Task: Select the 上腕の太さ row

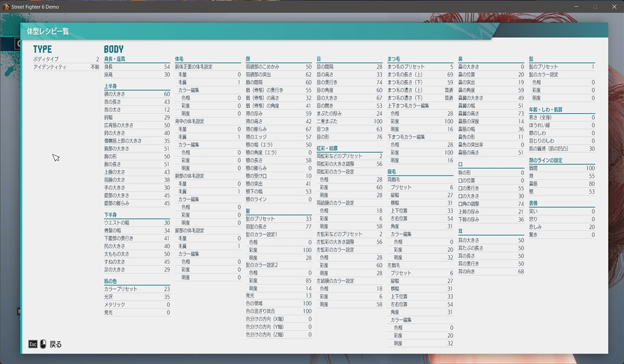Action: pyautogui.click(x=137, y=172)
